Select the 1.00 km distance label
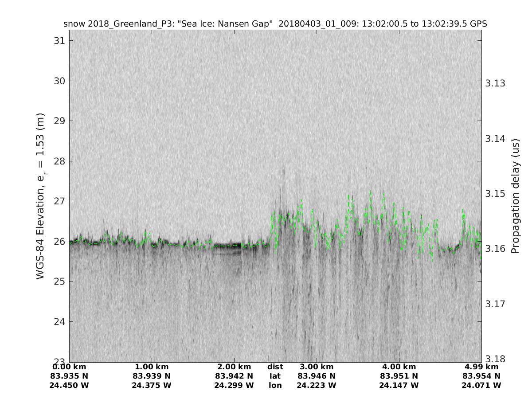Image resolution: width=532 pixels, height=399 pixels. point(152,367)
